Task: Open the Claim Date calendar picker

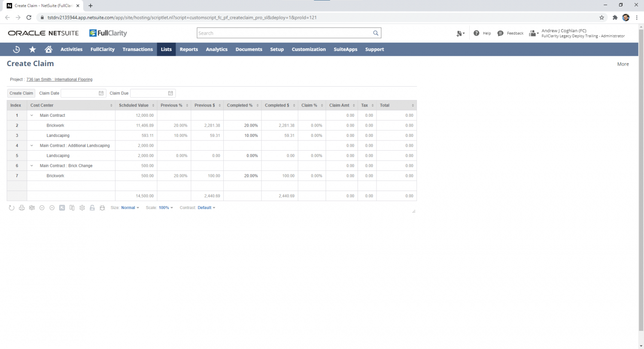Action: pyautogui.click(x=101, y=93)
